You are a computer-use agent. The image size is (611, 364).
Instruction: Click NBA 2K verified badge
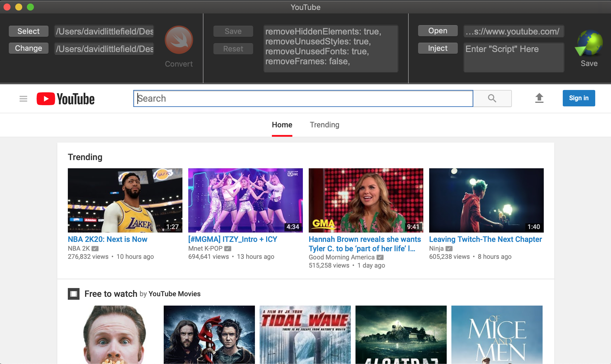(95, 249)
